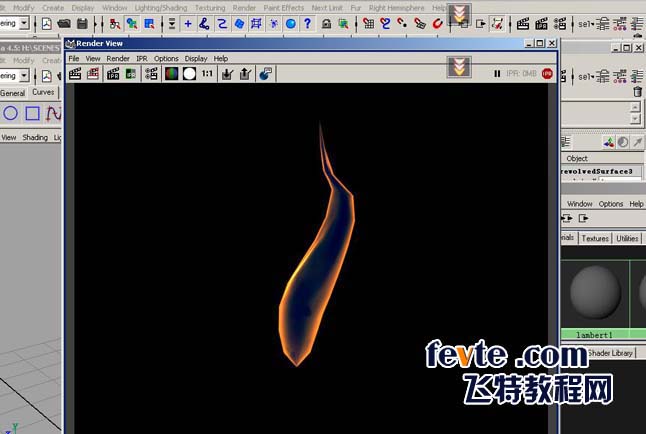The width and height of the screenshot is (646, 434).
Task: Pause IPR tuning in Render View
Action: (x=497, y=74)
